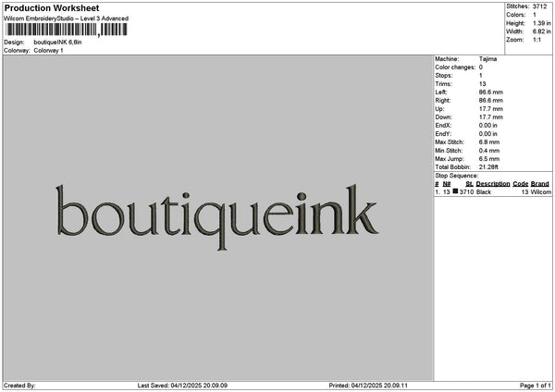Viewport: 555px width, 392px height.
Task: Click the 'Last Saved: 04/12/2025 20.09.09' text
Action: (x=182, y=386)
